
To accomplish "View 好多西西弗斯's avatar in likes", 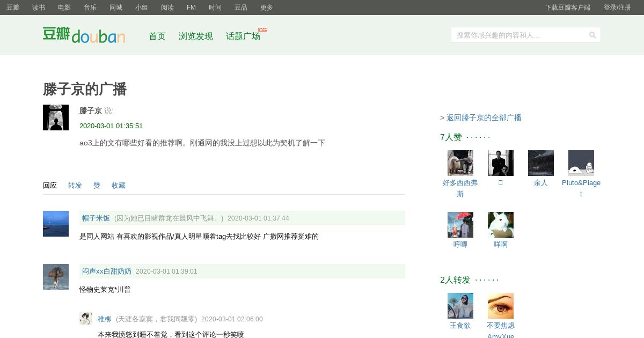I will pyautogui.click(x=460, y=163).
